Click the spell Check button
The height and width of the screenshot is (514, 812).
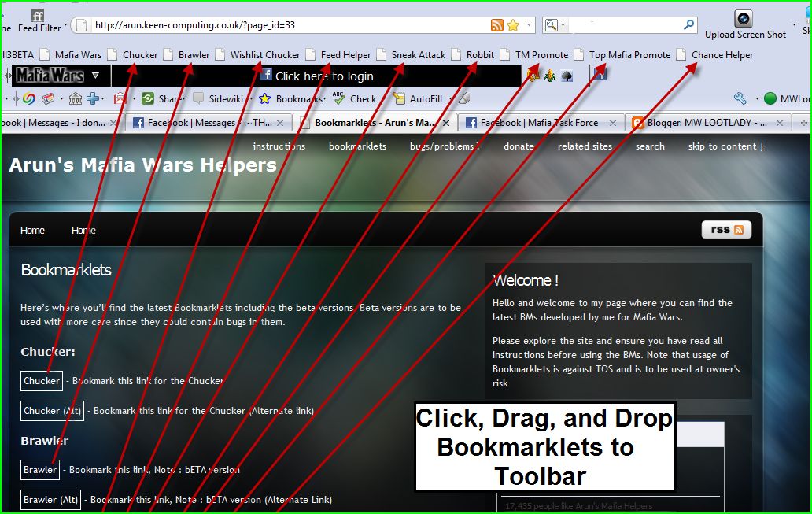pyautogui.click(x=355, y=98)
